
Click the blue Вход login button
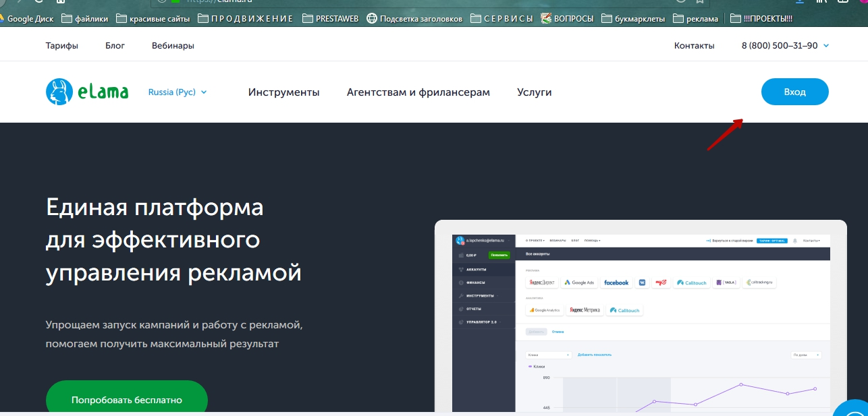pyautogui.click(x=795, y=92)
